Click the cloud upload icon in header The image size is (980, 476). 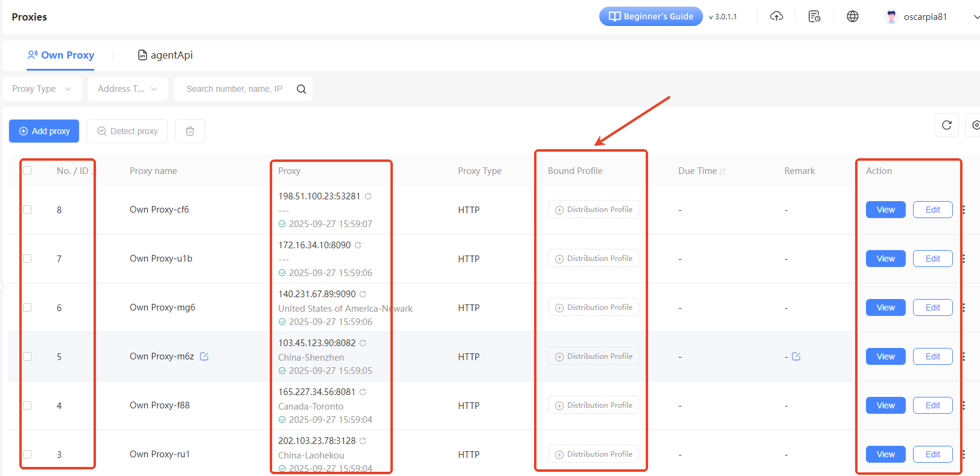coord(777,16)
